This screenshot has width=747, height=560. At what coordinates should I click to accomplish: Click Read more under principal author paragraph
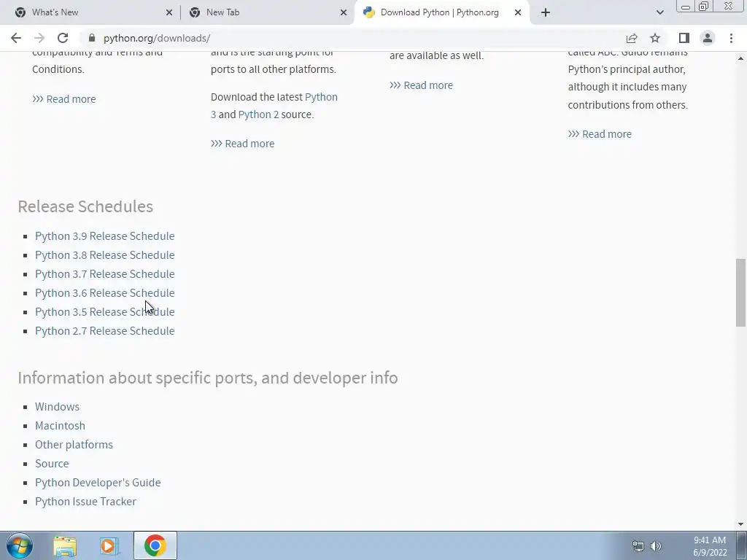(600, 134)
